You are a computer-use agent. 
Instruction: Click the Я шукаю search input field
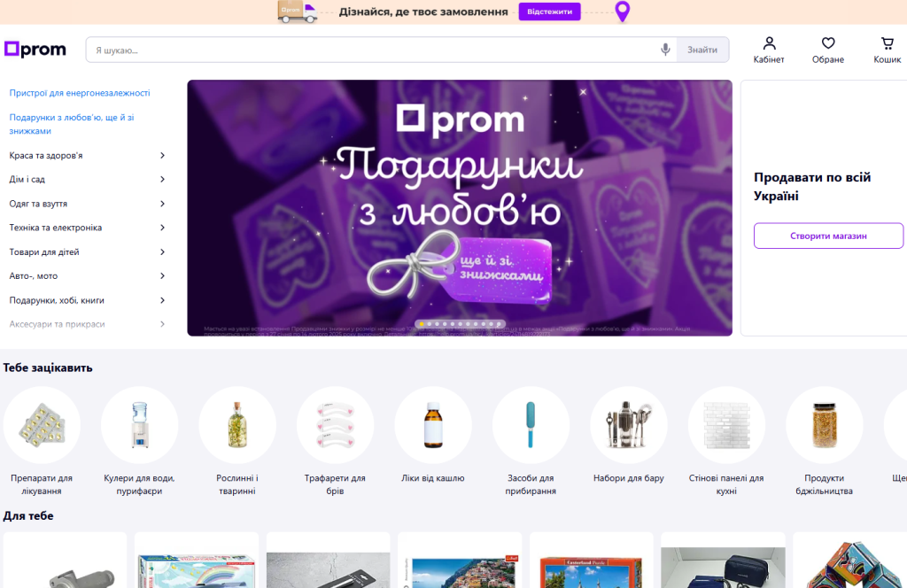(x=370, y=50)
